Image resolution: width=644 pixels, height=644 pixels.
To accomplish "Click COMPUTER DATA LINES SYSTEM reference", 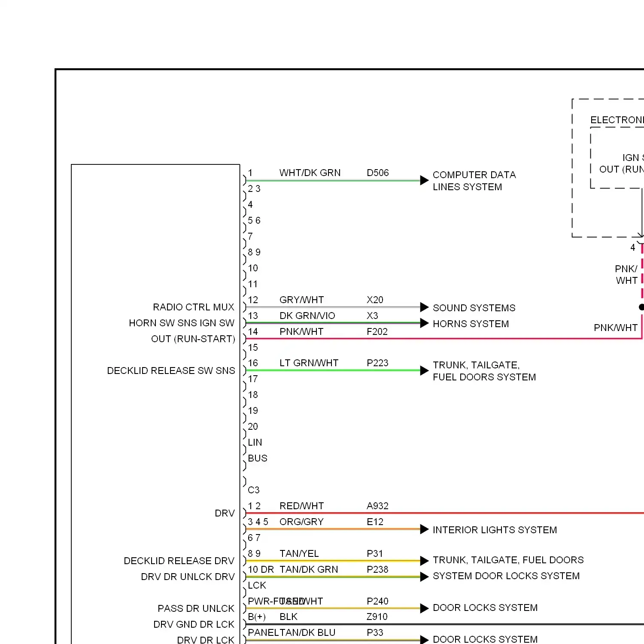I will coord(474,181).
